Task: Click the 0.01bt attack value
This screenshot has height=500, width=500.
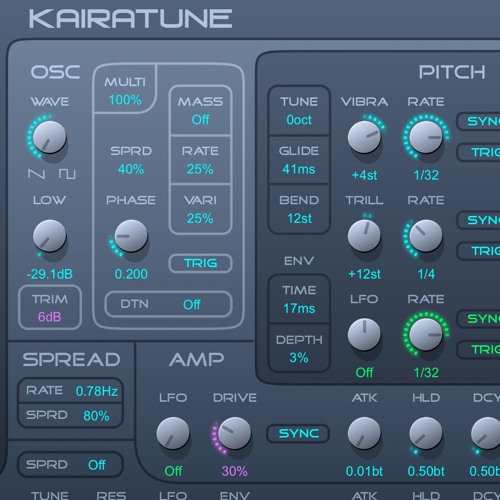Action: coord(364,471)
